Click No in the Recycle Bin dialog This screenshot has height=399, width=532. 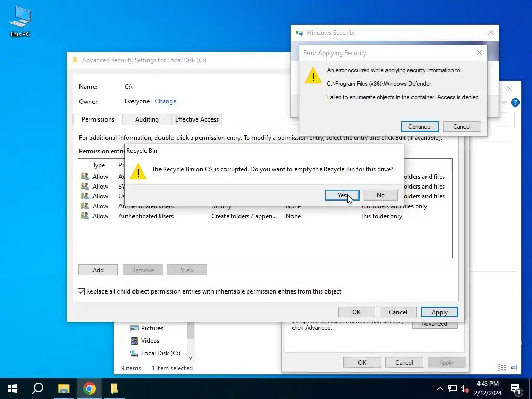point(380,195)
